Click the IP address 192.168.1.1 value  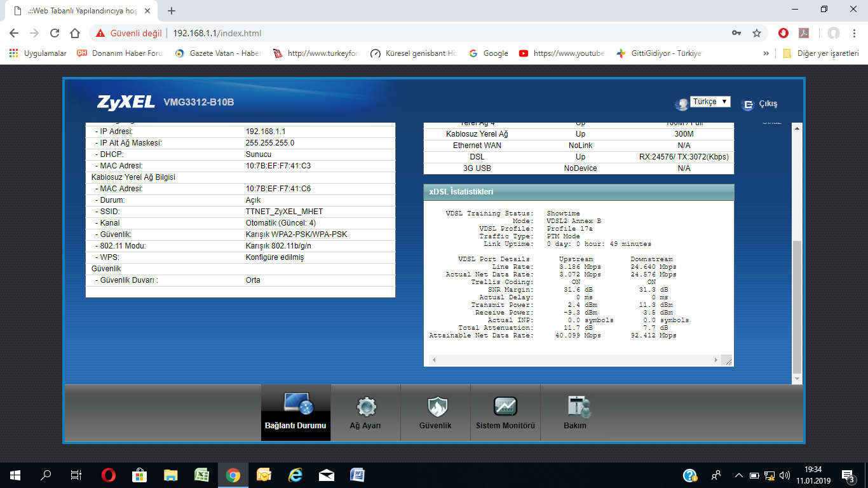pyautogui.click(x=265, y=132)
